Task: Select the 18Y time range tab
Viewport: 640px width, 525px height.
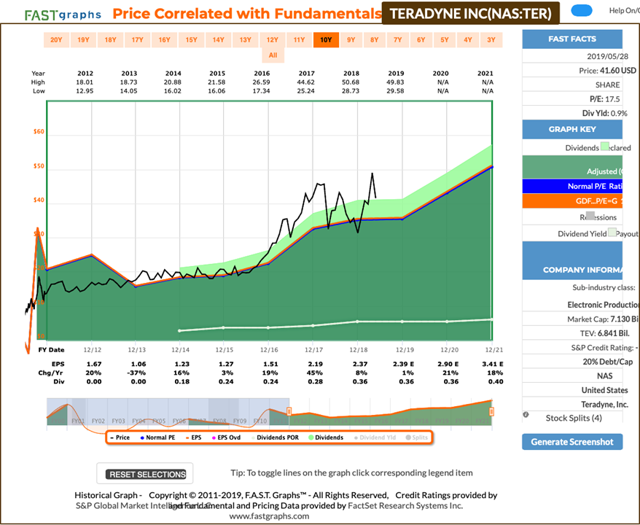Action: pos(110,40)
